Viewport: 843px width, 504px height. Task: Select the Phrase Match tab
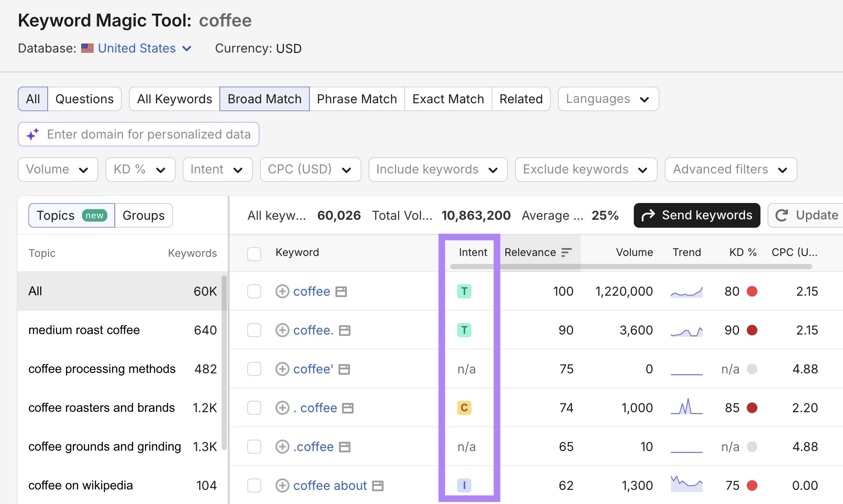pyautogui.click(x=357, y=99)
